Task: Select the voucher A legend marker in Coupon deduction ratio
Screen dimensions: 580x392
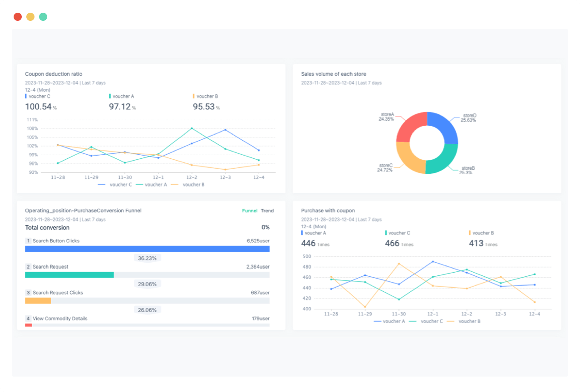Action: click(109, 96)
